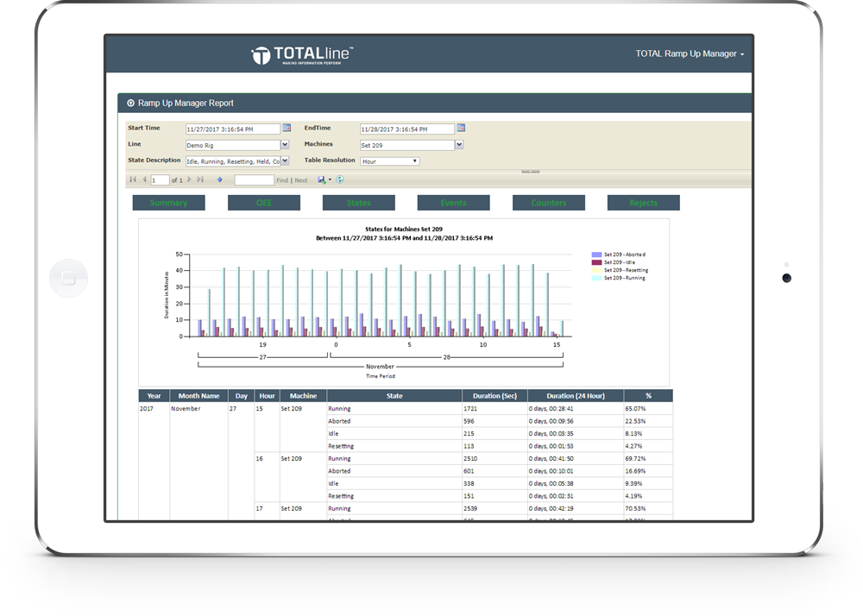Click the export save disk icon
This screenshot has width=863, height=616.
321,179
